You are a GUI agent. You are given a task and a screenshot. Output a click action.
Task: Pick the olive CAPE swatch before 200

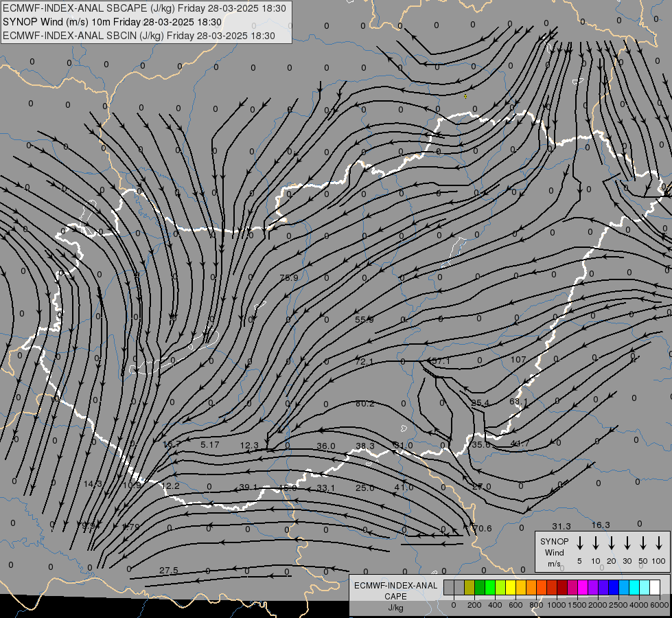pyautogui.click(x=470, y=588)
